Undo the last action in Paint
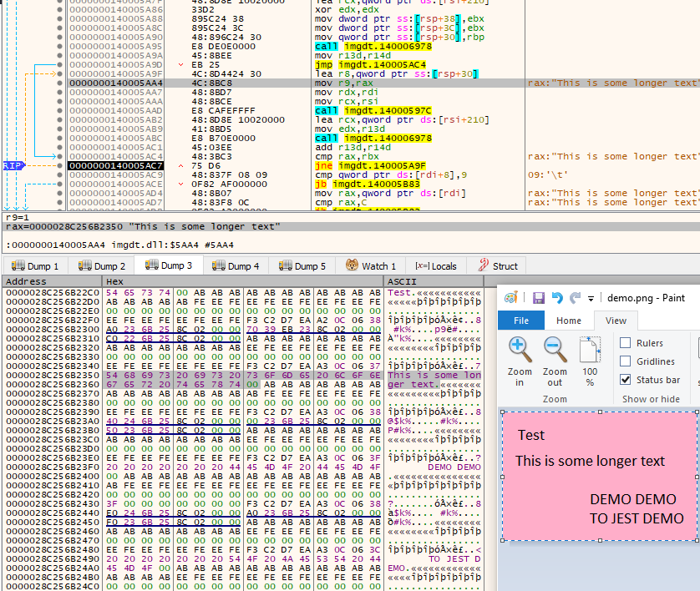Viewport: 700px width, 591px height. [556, 297]
